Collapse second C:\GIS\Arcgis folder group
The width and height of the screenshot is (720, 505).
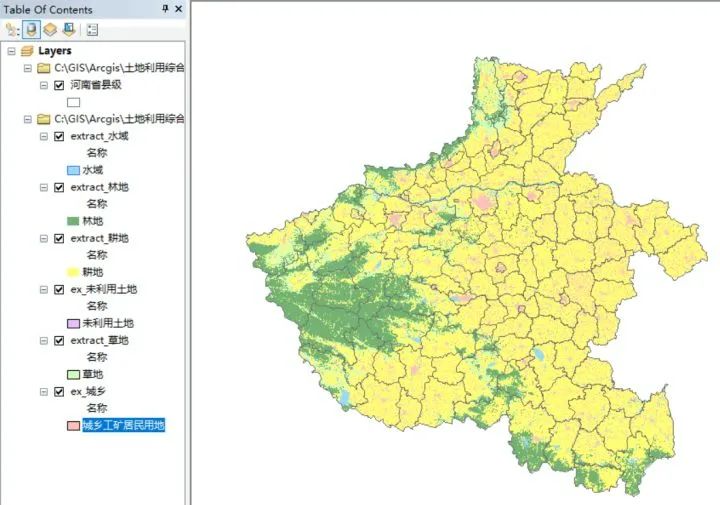[x=28, y=119]
